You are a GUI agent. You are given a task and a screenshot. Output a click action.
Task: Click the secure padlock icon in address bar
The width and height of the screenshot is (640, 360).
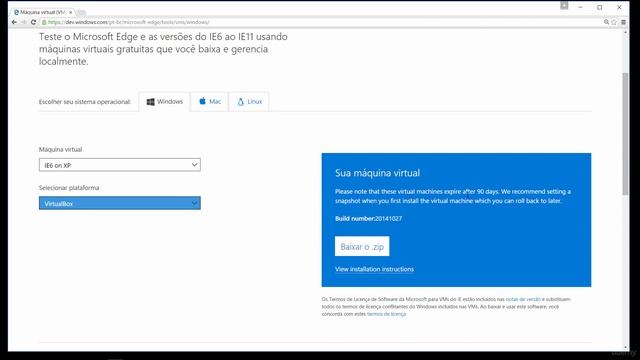click(44, 22)
